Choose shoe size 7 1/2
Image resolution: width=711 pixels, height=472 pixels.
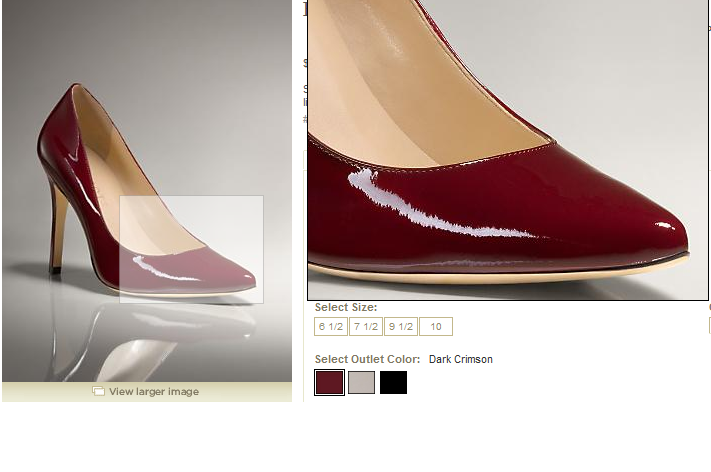(366, 327)
